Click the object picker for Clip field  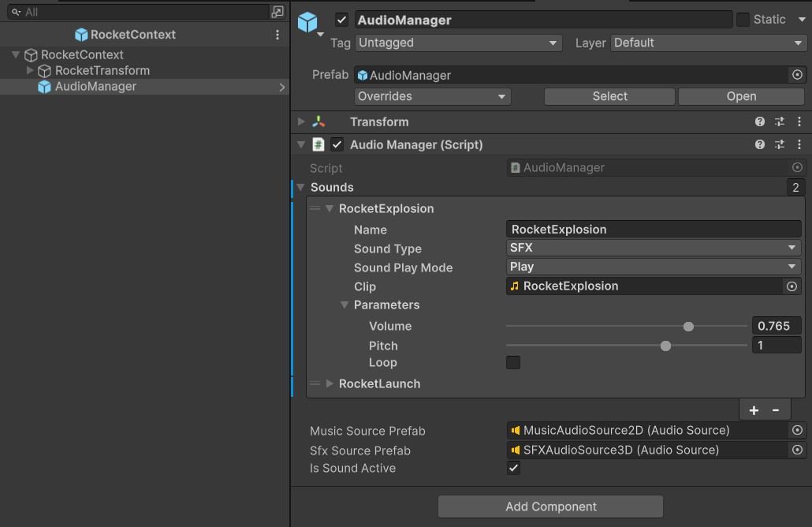[x=792, y=286]
